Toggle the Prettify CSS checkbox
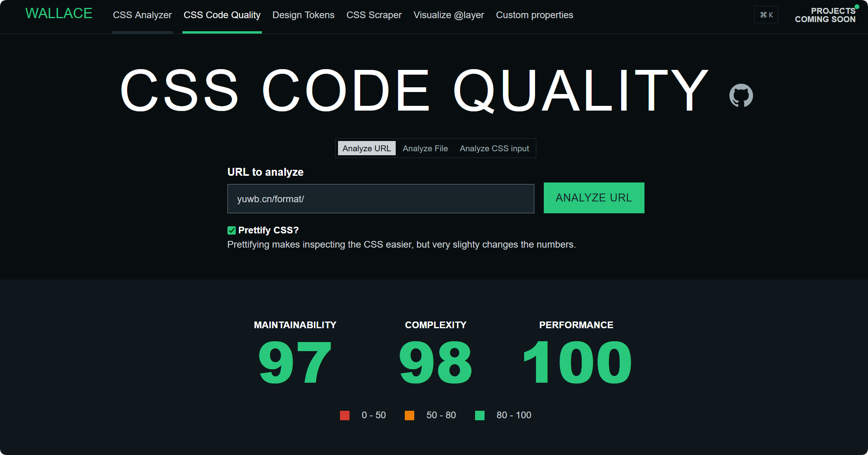868x455 pixels. (231, 230)
